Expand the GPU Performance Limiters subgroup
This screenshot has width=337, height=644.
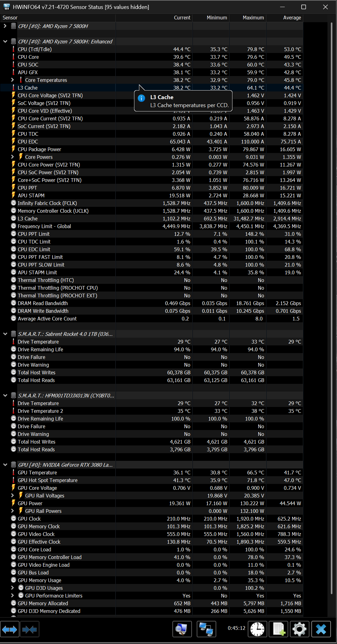tap(12, 596)
